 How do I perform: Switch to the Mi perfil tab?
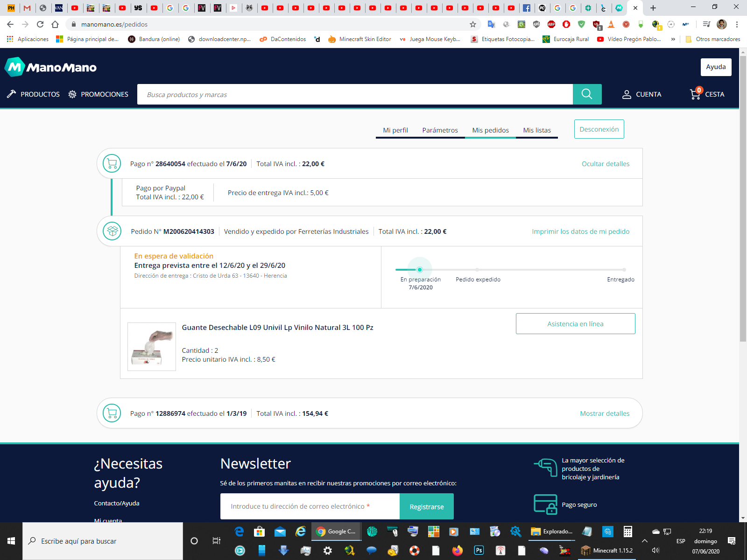pyautogui.click(x=395, y=130)
